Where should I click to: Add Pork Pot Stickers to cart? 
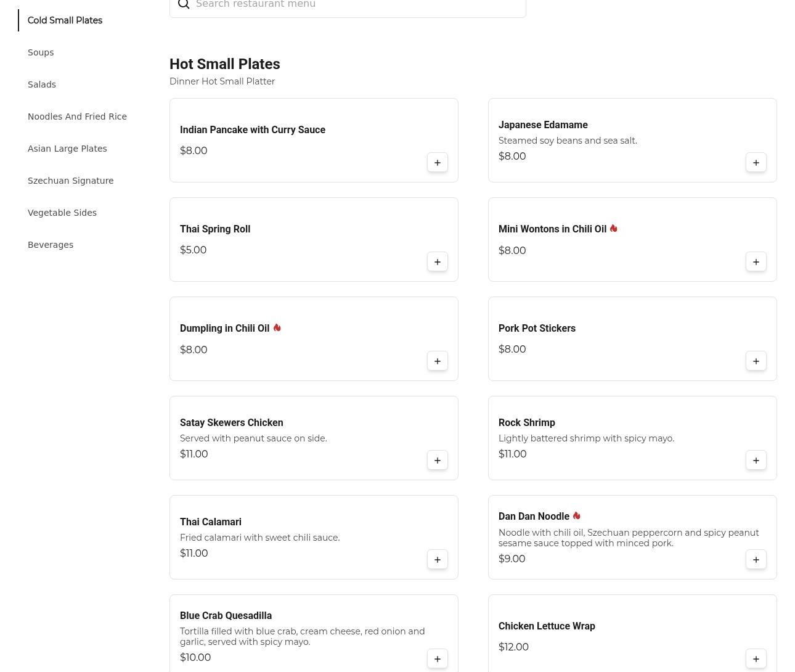click(756, 361)
